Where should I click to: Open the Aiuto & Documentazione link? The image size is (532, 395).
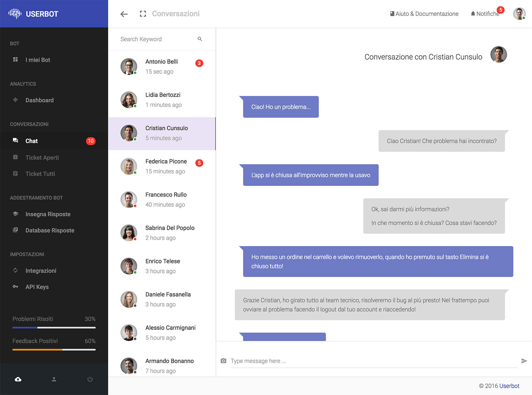coord(424,13)
